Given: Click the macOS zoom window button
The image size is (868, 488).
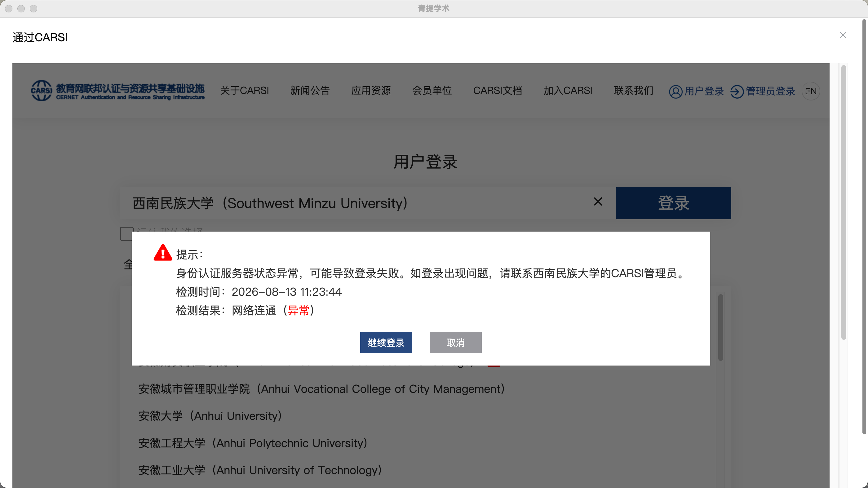Looking at the screenshot, I should [x=33, y=8].
